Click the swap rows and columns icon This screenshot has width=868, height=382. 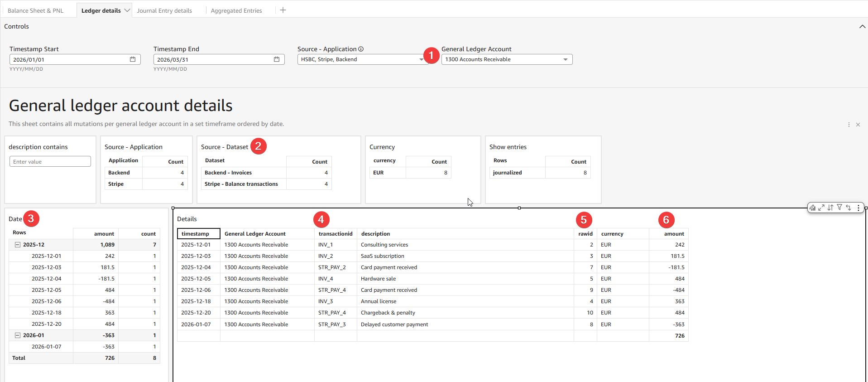coord(849,208)
